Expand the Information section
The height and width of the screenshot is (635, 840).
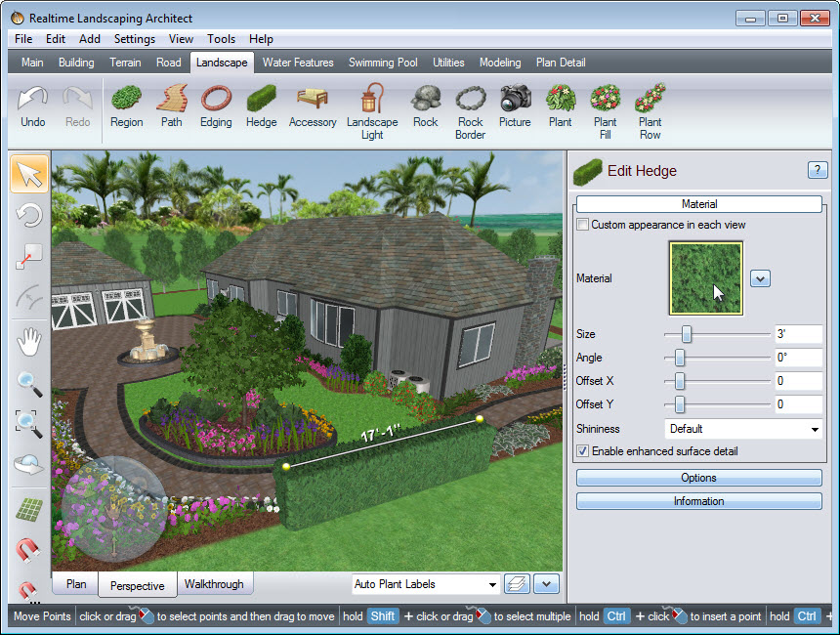tap(698, 501)
